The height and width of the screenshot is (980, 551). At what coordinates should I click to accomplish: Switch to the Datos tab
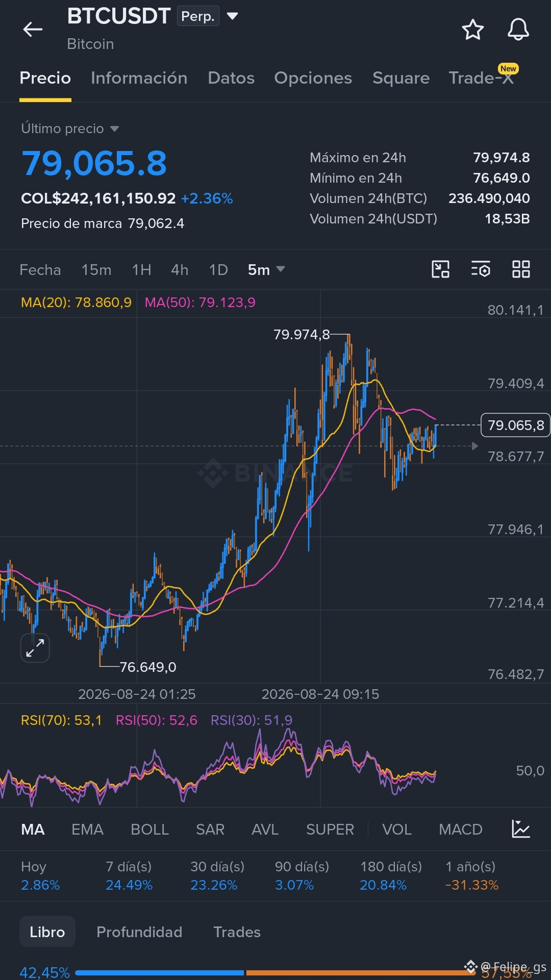pyautogui.click(x=231, y=78)
